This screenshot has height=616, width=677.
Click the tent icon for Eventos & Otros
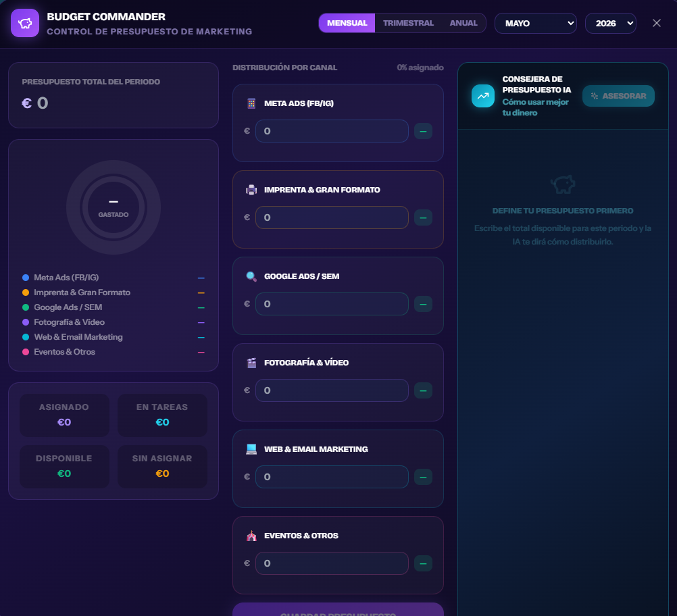[251, 536]
